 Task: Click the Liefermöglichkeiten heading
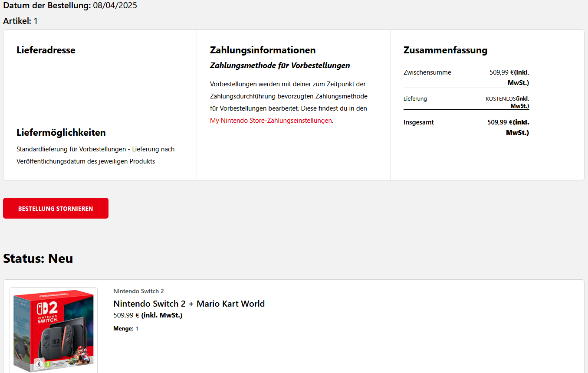pyautogui.click(x=61, y=132)
